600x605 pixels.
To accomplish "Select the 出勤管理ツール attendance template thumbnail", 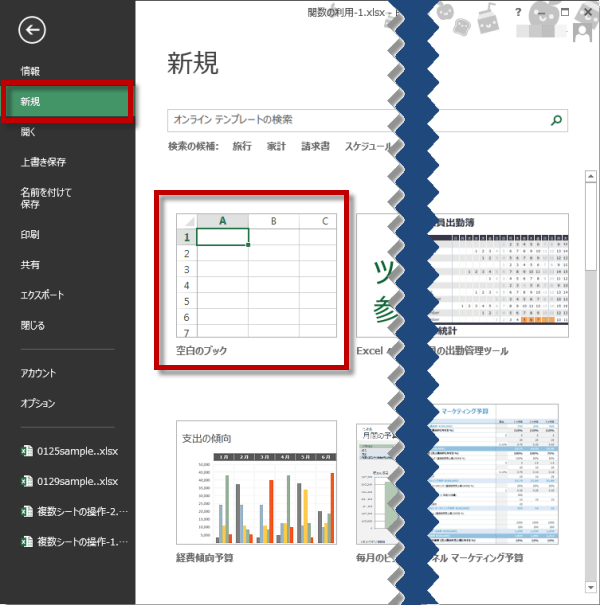I will coord(498,275).
